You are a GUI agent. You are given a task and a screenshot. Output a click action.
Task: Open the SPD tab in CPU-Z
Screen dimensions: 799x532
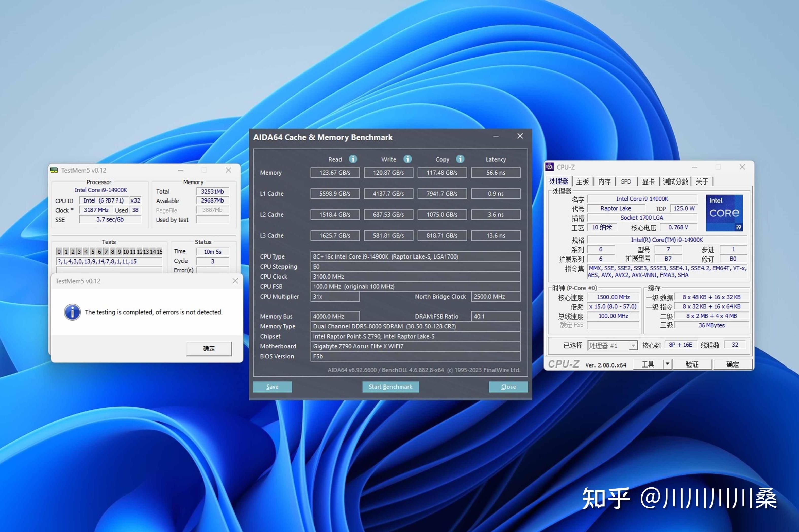626,181
